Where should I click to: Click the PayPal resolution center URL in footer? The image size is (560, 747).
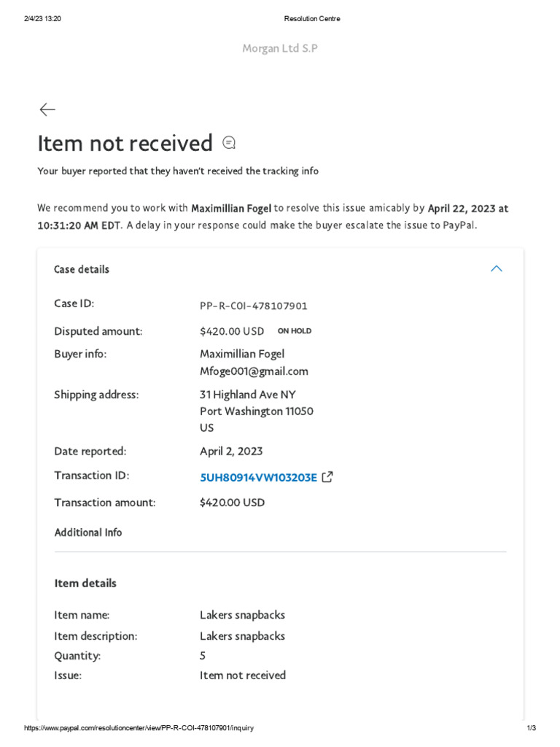[139, 729]
